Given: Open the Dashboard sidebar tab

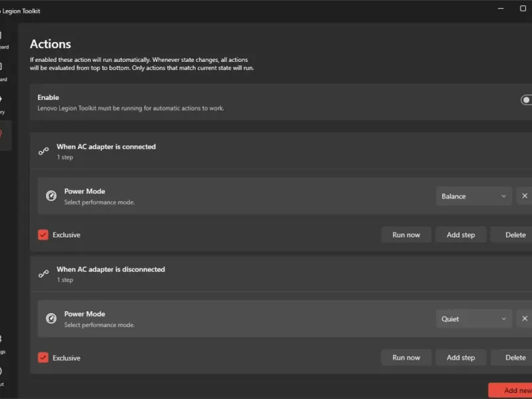Looking at the screenshot, I should coord(2,39).
